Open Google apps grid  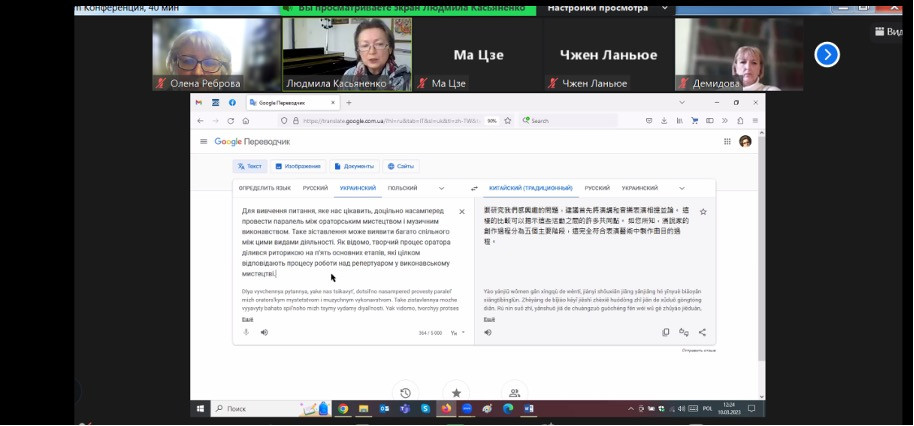tap(725, 142)
